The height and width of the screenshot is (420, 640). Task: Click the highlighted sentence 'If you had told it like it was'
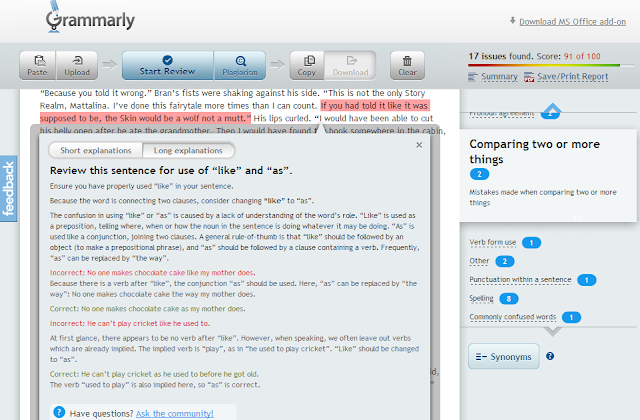(x=375, y=106)
